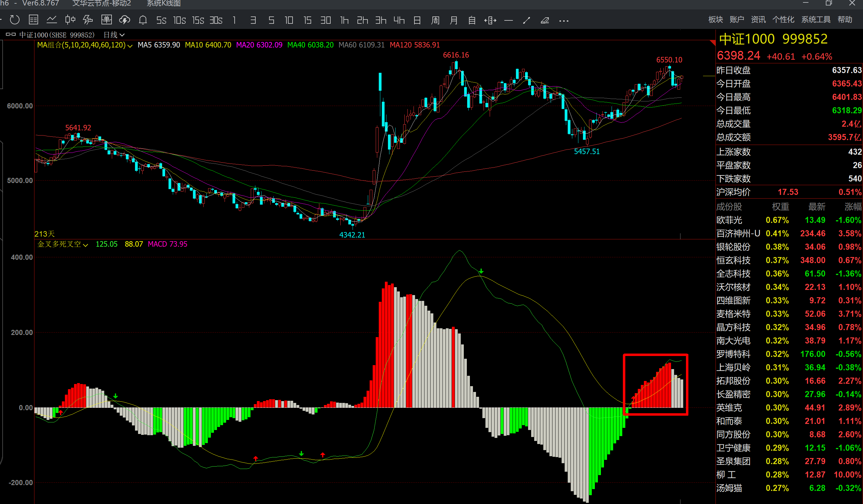The image size is (863, 504).
Task: Open the 板块 menu
Action: (x=716, y=19)
